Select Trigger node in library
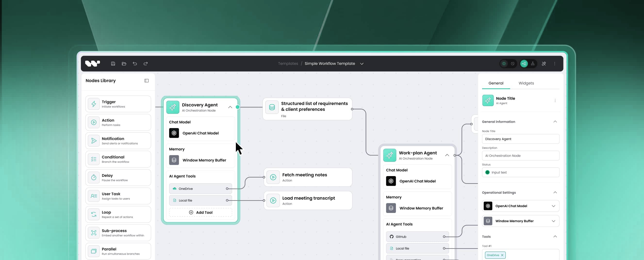 [118, 104]
